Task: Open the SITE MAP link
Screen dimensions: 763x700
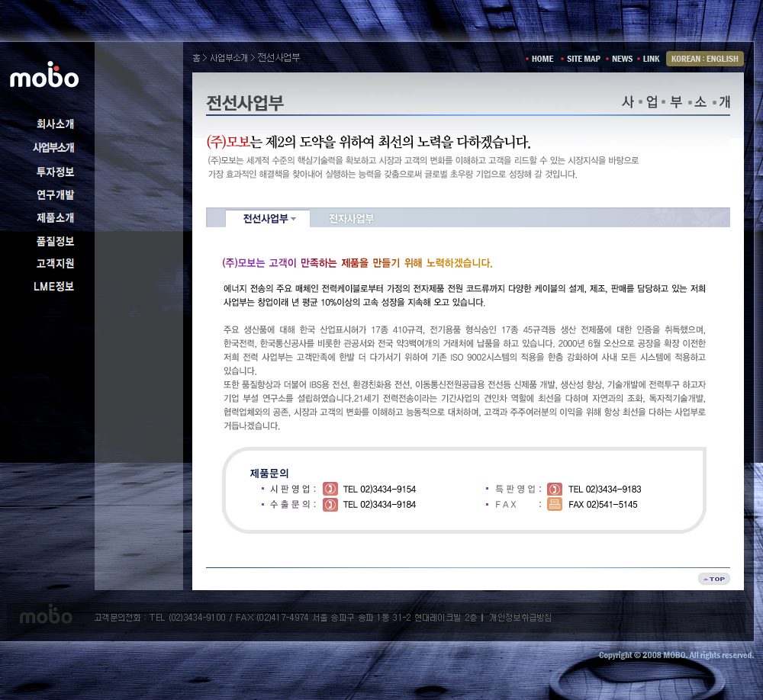Action: (583, 59)
